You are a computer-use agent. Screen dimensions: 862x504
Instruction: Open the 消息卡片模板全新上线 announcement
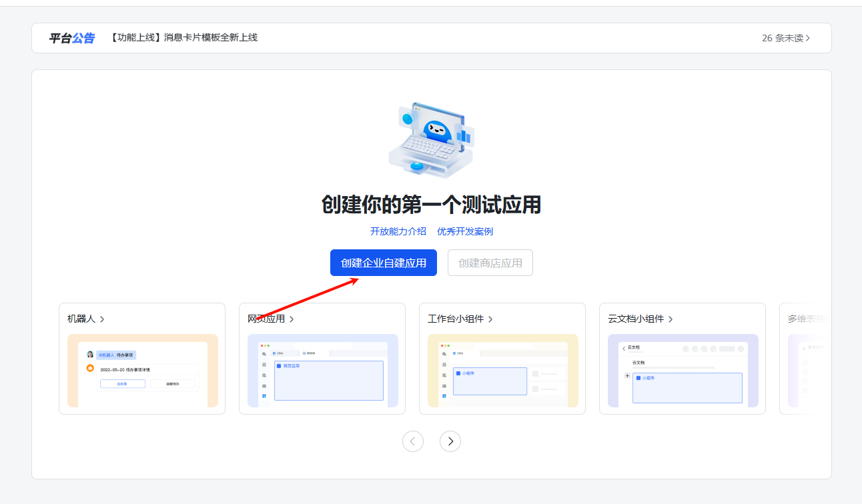tap(184, 37)
